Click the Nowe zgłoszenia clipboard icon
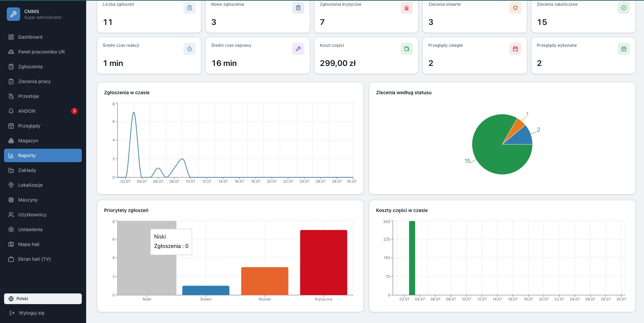644x323 pixels. (298, 8)
